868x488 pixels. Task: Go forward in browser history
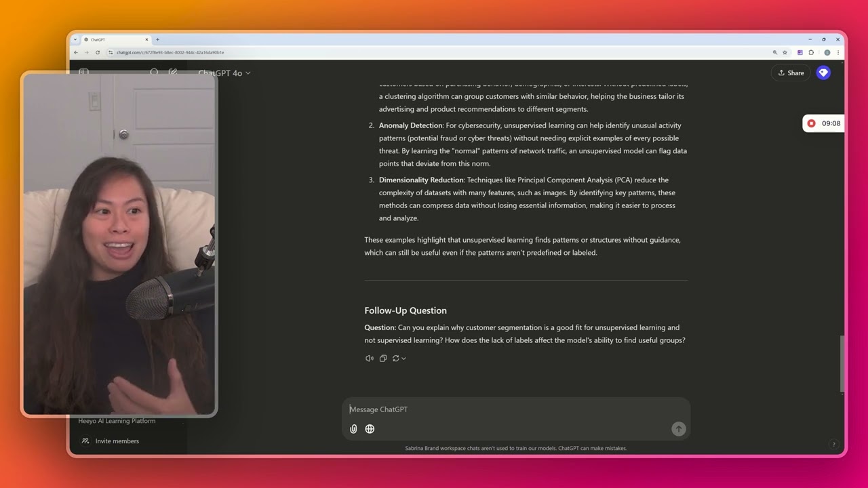point(86,52)
